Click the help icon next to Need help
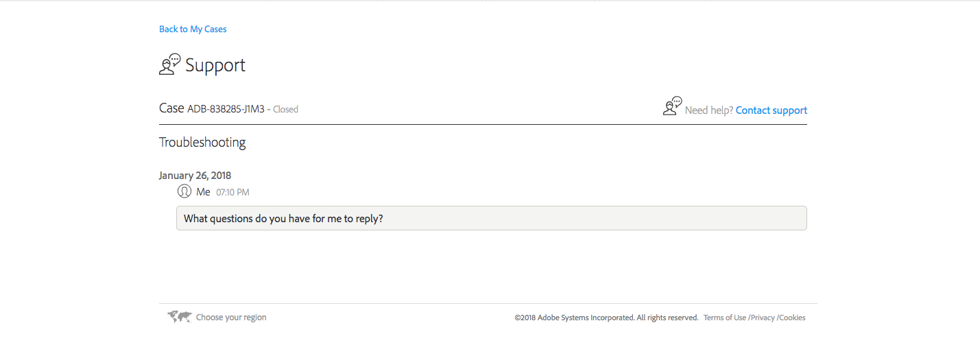This screenshot has width=980, height=347. point(672,106)
